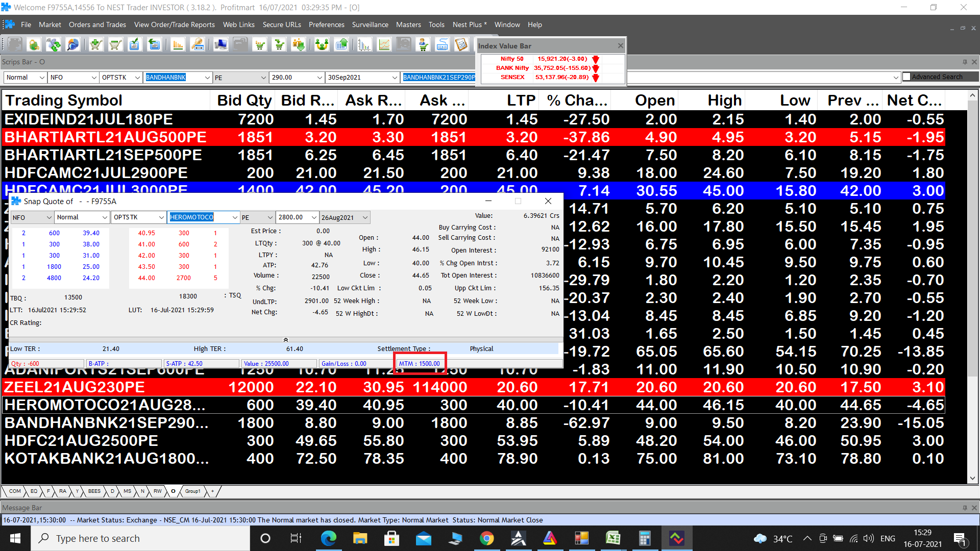The width and height of the screenshot is (980, 551).
Task: Open the taskbar weather widget showing 34°C
Action: coord(773,539)
